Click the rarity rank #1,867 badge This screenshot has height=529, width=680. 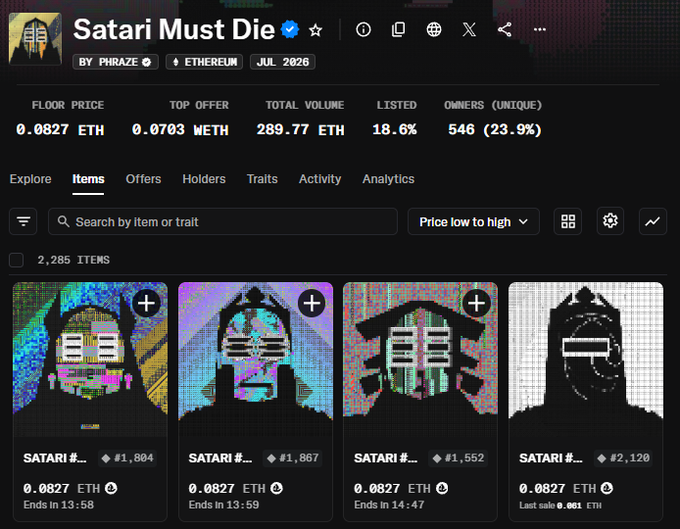tap(293, 458)
